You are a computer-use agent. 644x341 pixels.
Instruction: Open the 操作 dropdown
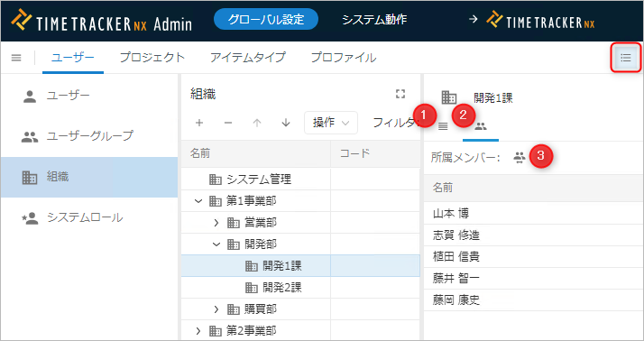[x=331, y=123]
